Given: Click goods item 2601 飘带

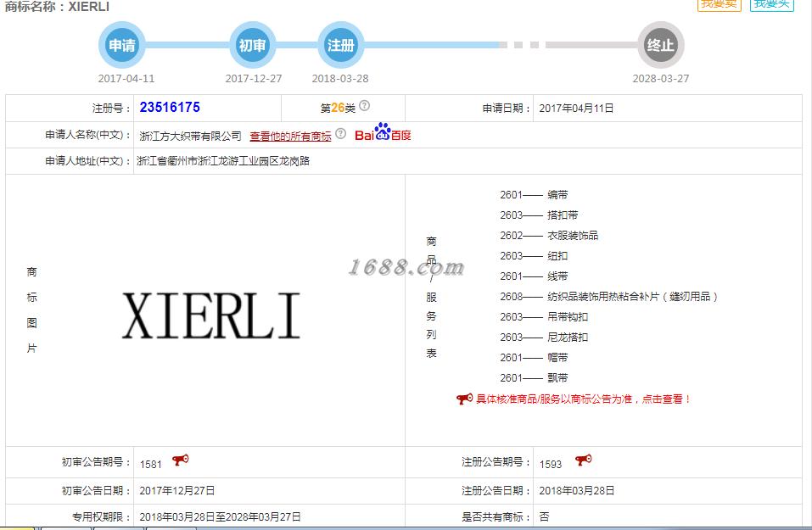Looking at the screenshot, I should 534,378.
